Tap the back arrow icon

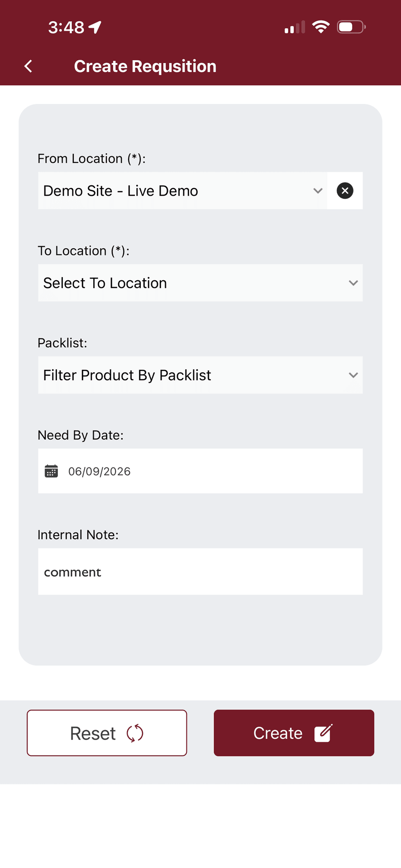[29, 66]
